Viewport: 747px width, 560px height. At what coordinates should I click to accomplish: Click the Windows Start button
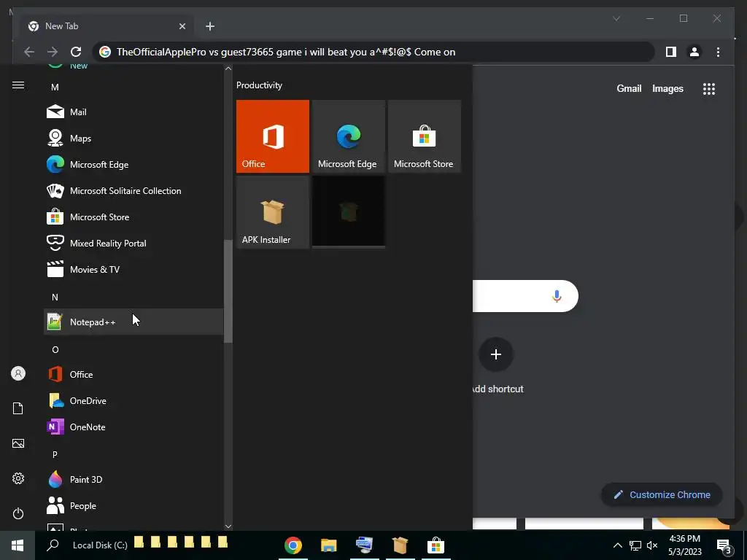coord(18,545)
